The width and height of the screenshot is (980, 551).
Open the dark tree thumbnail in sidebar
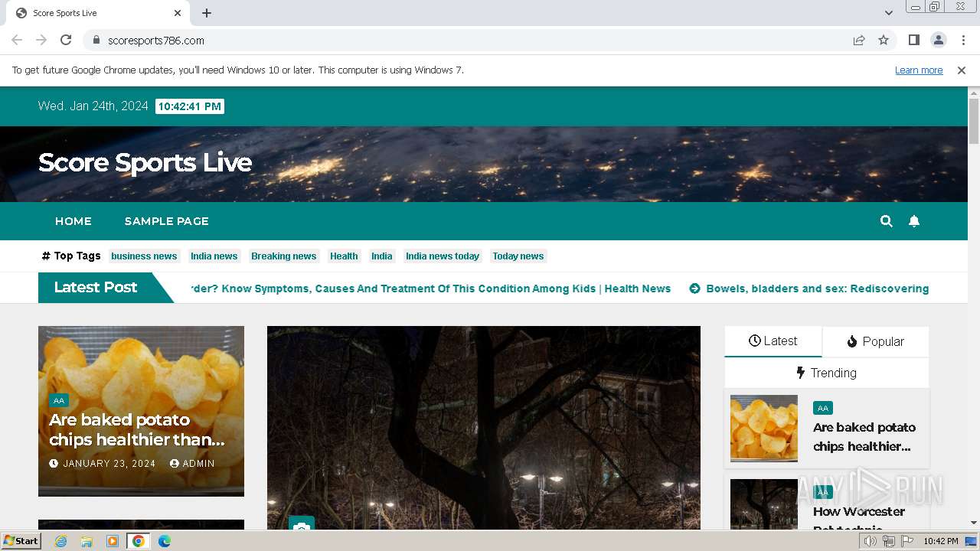point(764,504)
